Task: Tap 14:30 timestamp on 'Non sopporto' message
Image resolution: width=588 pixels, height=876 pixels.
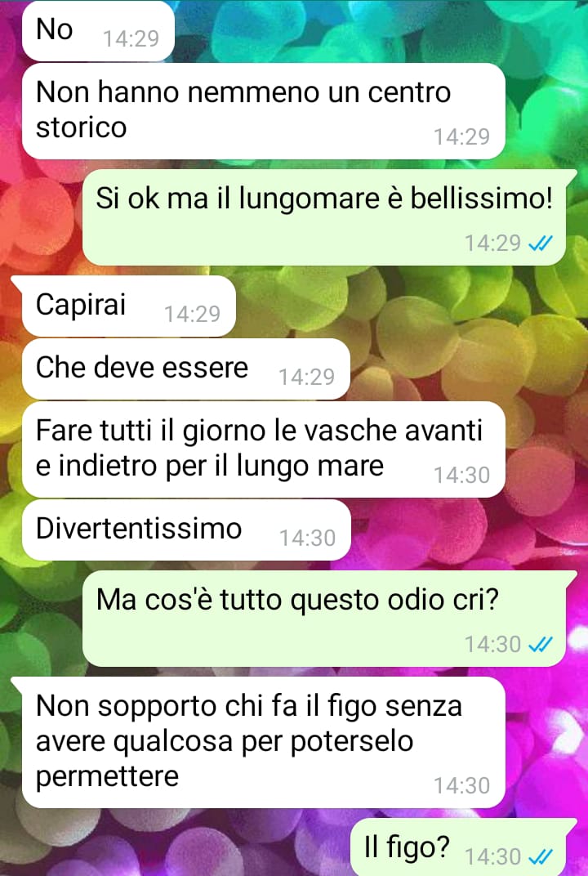Action: point(461,785)
